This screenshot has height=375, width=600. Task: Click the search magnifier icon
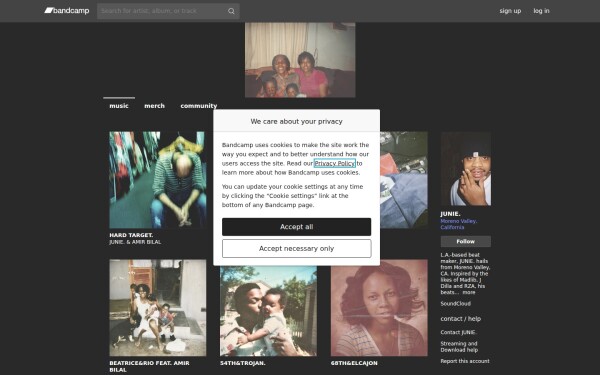coord(231,11)
